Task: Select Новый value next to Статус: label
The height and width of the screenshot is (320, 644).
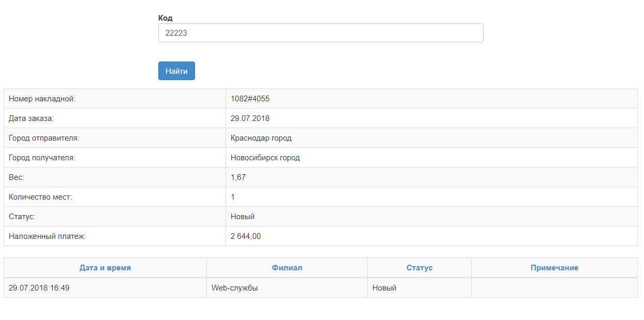Action: pyautogui.click(x=243, y=217)
